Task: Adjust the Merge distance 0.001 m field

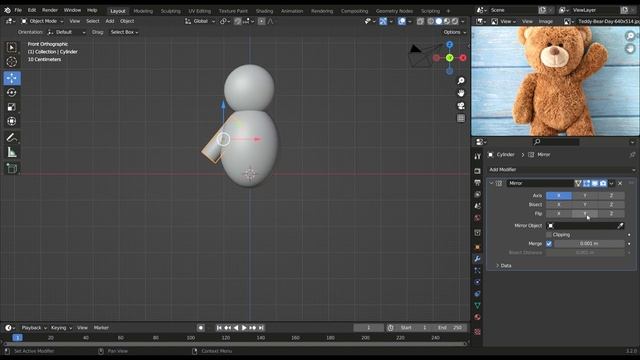Action: click(x=589, y=244)
